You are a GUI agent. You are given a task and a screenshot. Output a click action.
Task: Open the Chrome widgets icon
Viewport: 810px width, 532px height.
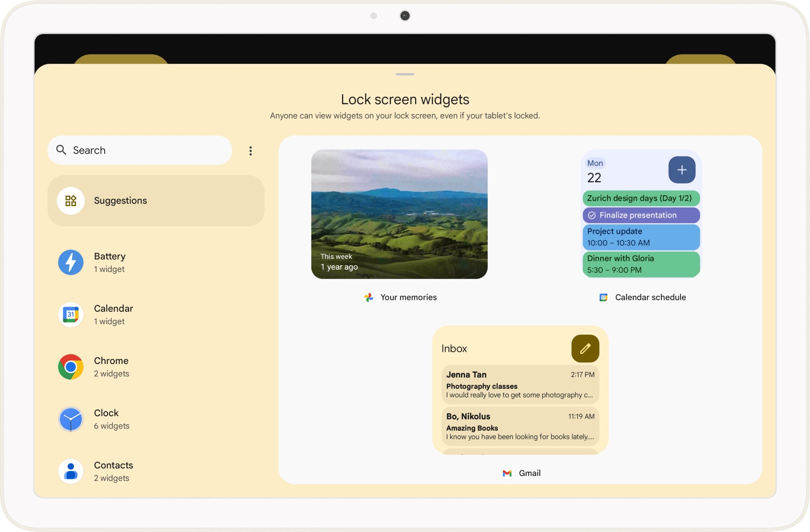pos(71,366)
